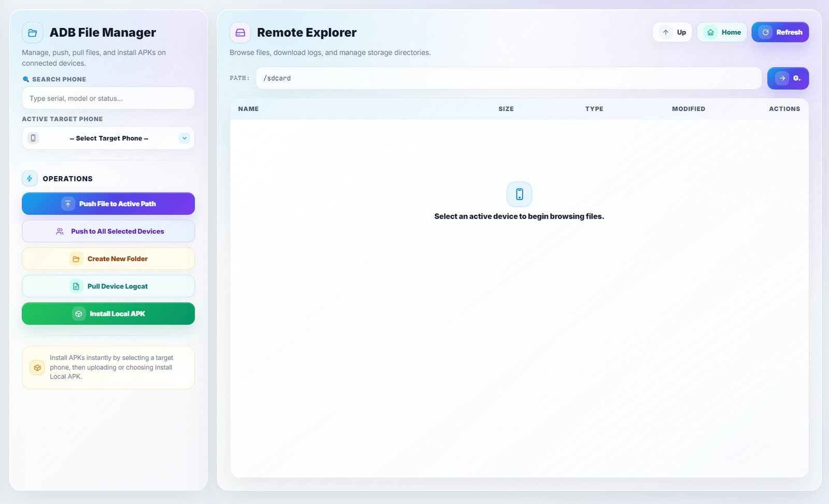Screen dimensions: 829x504
Task: Sort by the SIZE column header
Action: pos(506,109)
